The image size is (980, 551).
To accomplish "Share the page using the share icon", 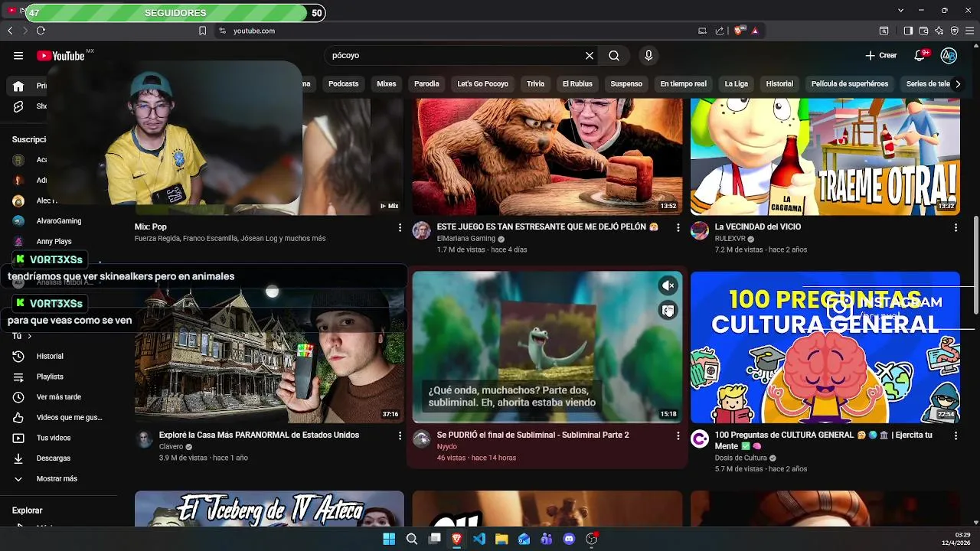I will coord(720,31).
